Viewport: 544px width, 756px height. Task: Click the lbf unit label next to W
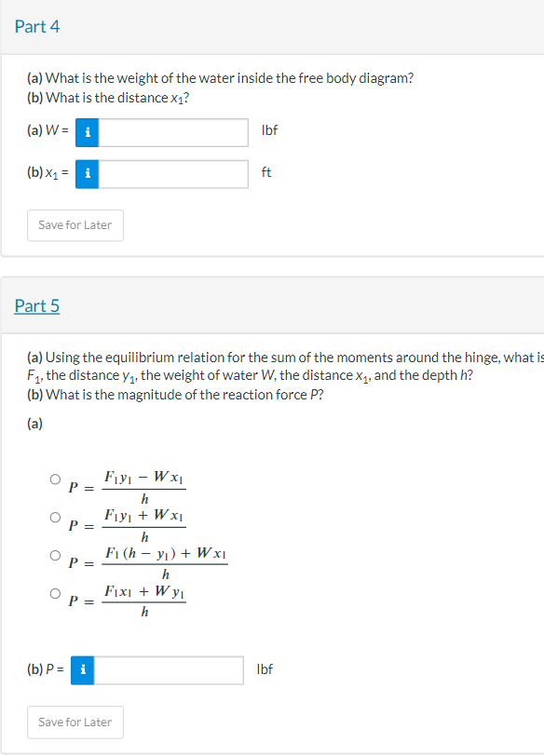(x=268, y=130)
